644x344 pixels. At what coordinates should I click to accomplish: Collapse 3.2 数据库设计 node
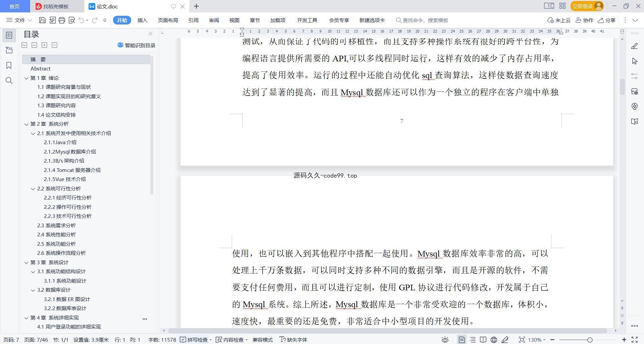33,290
